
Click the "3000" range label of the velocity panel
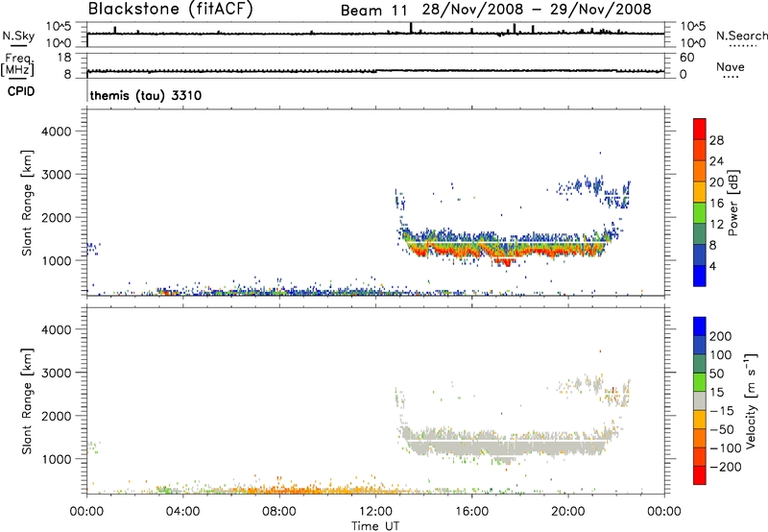[57, 373]
